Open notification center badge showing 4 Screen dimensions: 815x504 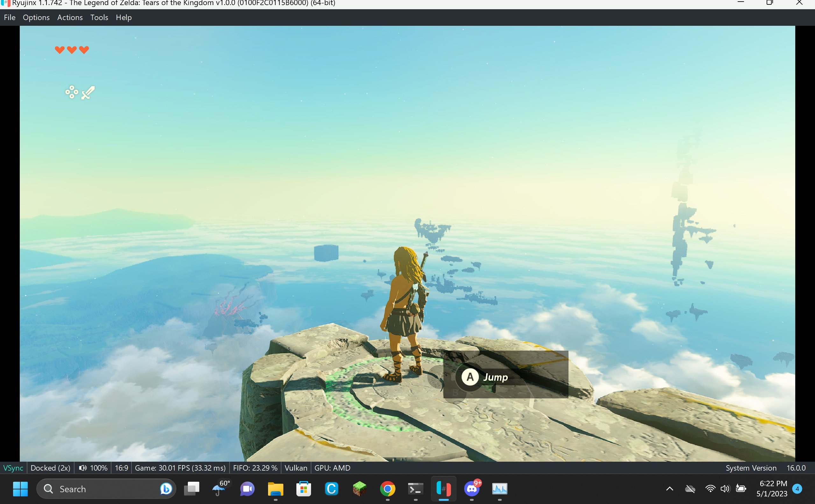797,489
